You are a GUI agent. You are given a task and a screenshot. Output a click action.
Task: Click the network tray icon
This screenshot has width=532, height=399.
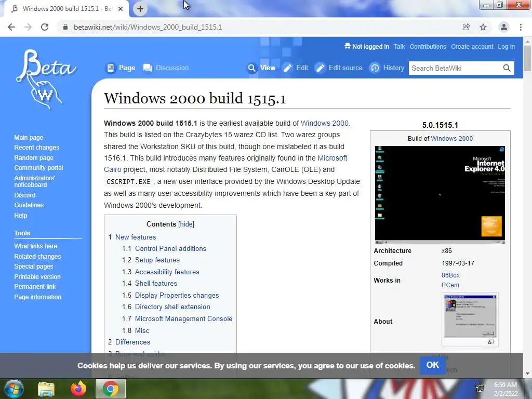480,389
